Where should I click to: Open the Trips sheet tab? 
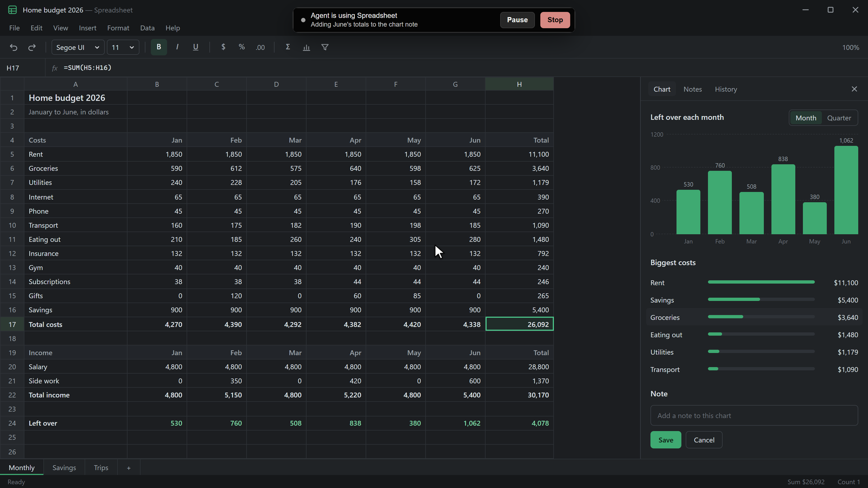101,468
